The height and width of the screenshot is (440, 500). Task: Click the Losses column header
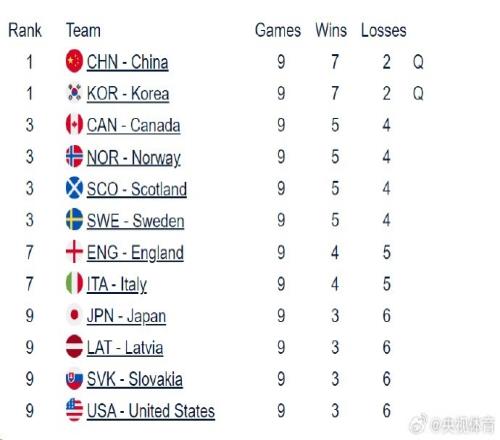coord(384,30)
